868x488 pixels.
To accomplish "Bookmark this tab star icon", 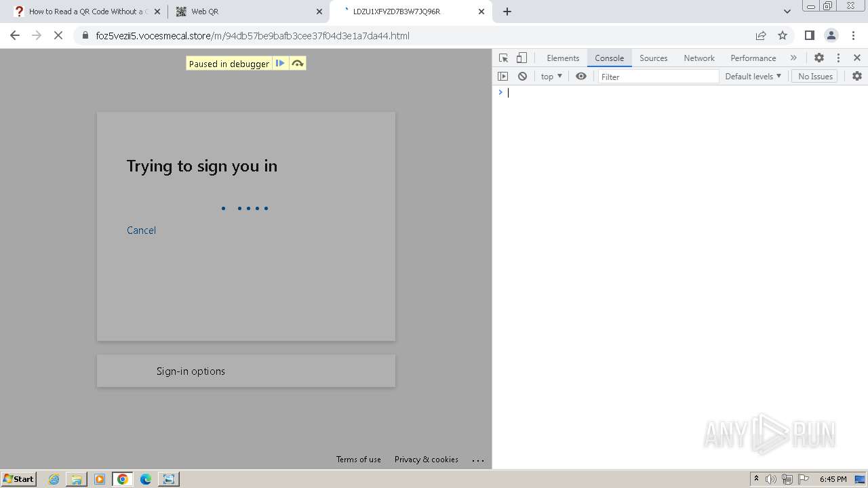I will click(783, 35).
